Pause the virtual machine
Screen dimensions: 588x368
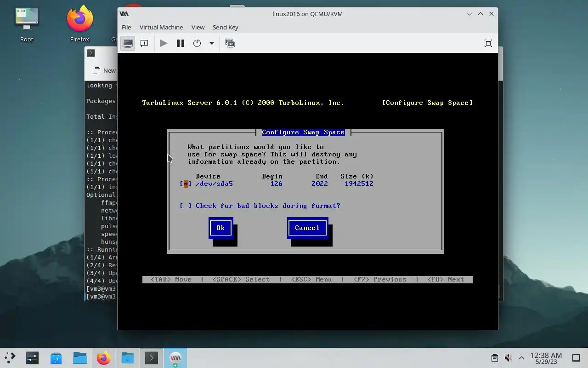(x=181, y=43)
